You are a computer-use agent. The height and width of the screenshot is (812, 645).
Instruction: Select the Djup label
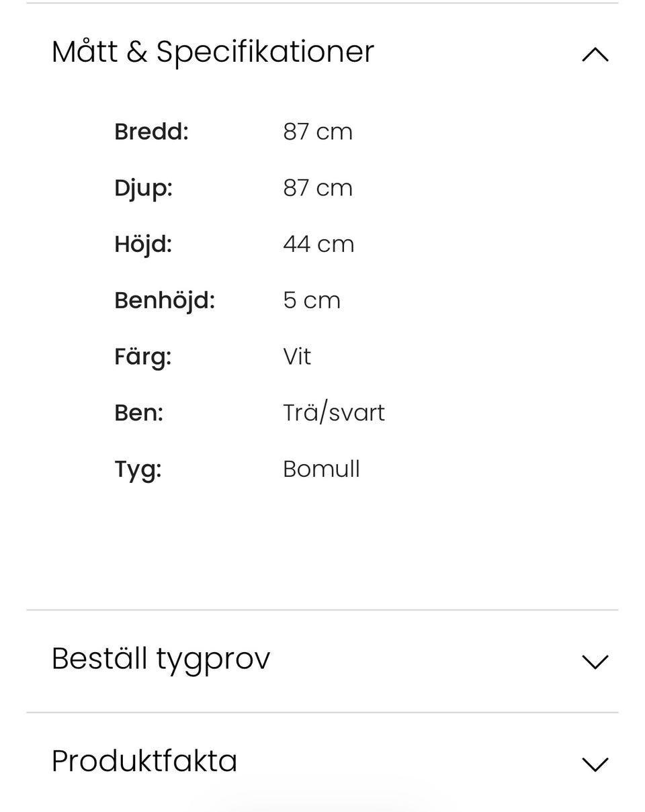(x=143, y=188)
